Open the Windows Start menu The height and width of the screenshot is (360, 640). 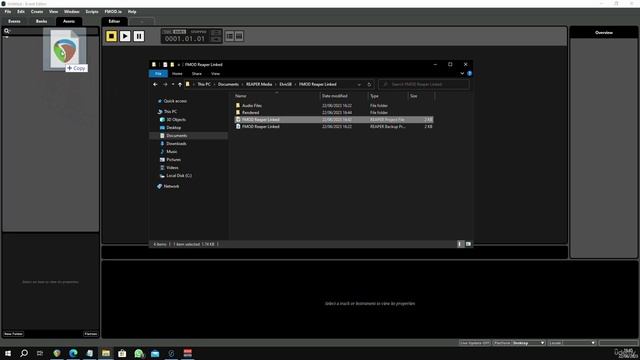8,353
